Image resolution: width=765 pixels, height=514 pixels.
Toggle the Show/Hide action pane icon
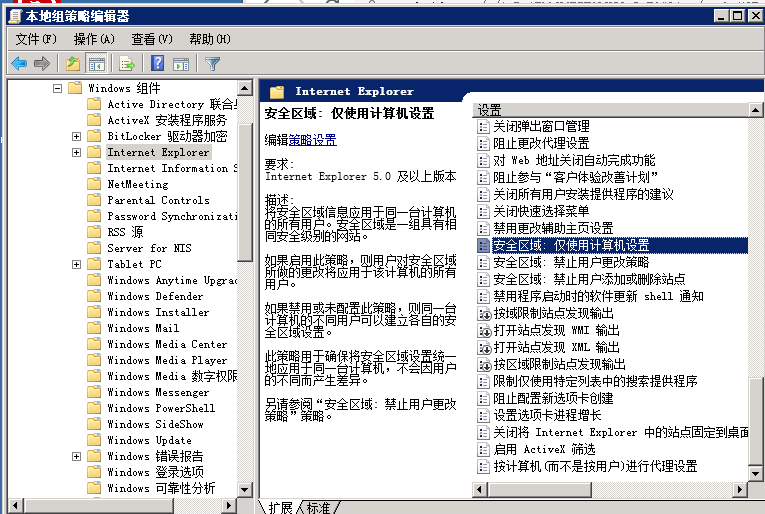pos(181,63)
